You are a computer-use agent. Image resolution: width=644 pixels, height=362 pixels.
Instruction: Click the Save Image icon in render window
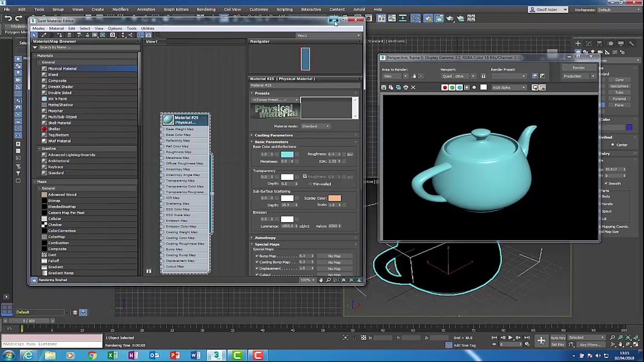pos(384,87)
